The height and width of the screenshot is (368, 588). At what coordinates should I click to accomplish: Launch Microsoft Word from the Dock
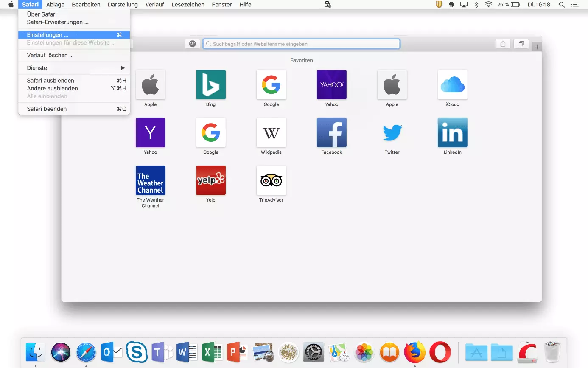187,352
